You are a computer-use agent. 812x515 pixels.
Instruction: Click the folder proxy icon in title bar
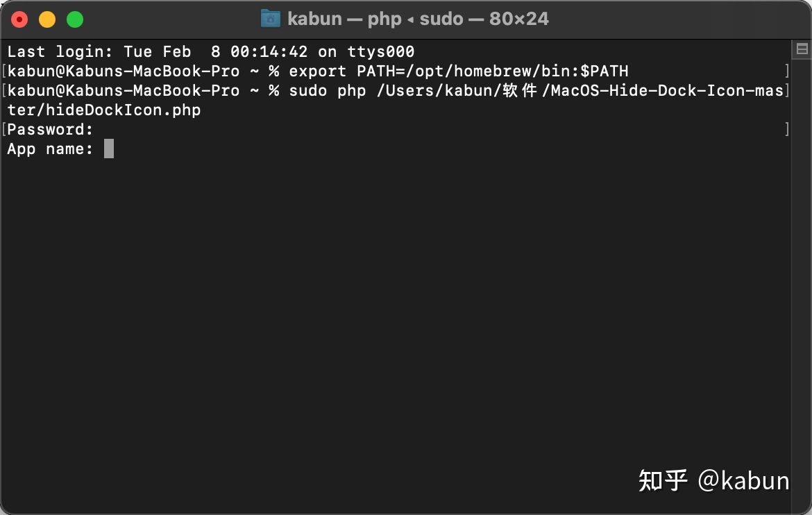pyautogui.click(x=271, y=19)
